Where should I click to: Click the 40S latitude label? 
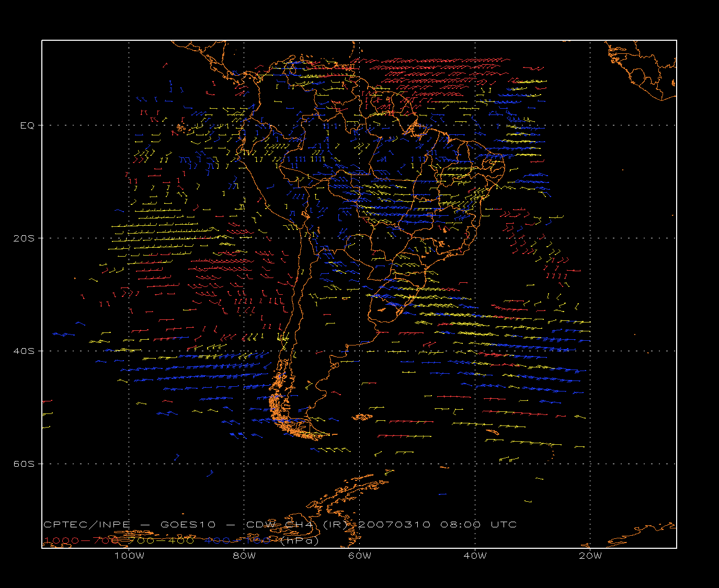coord(23,351)
